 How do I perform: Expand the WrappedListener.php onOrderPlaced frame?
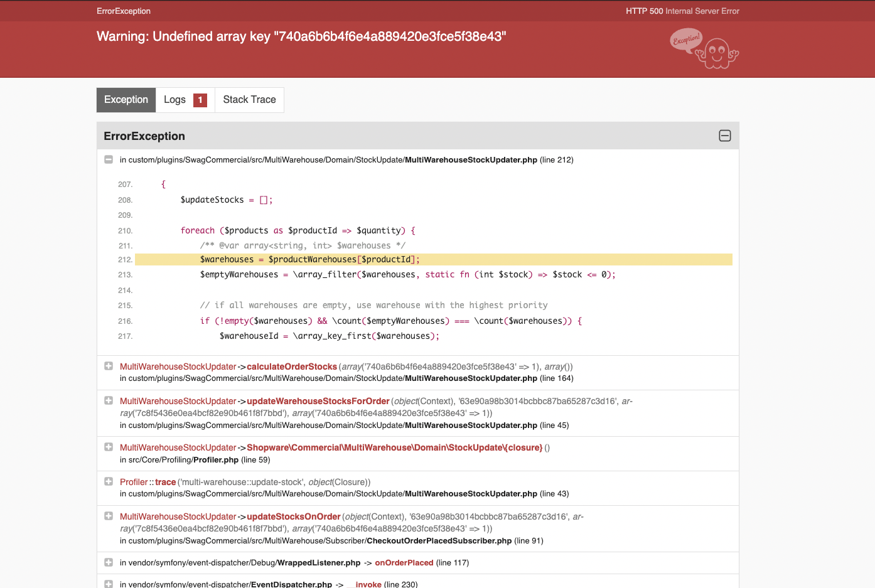click(109, 563)
